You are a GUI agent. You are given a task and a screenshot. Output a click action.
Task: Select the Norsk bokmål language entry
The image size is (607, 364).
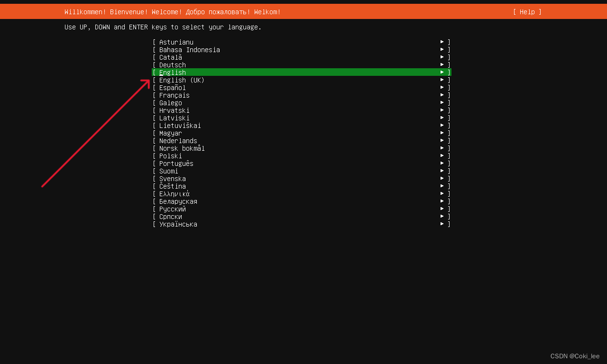[x=182, y=148]
